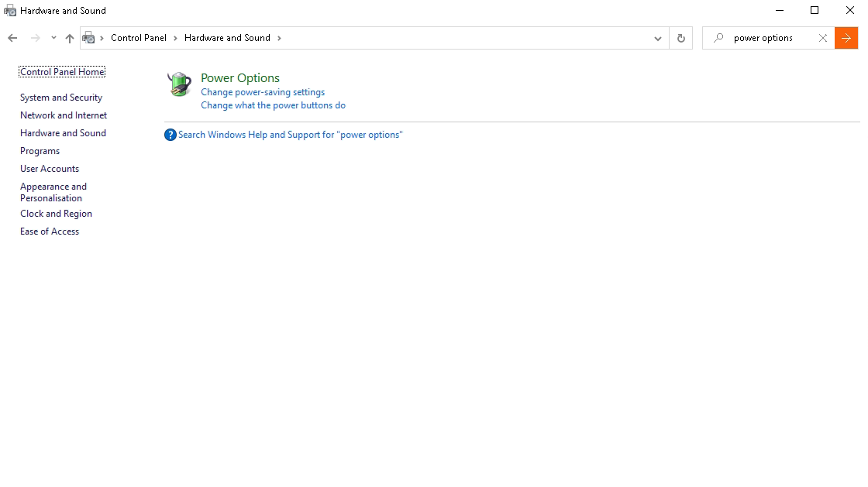868x487 pixels.
Task: Click Change what the power buttons do
Action: tap(273, 105)
